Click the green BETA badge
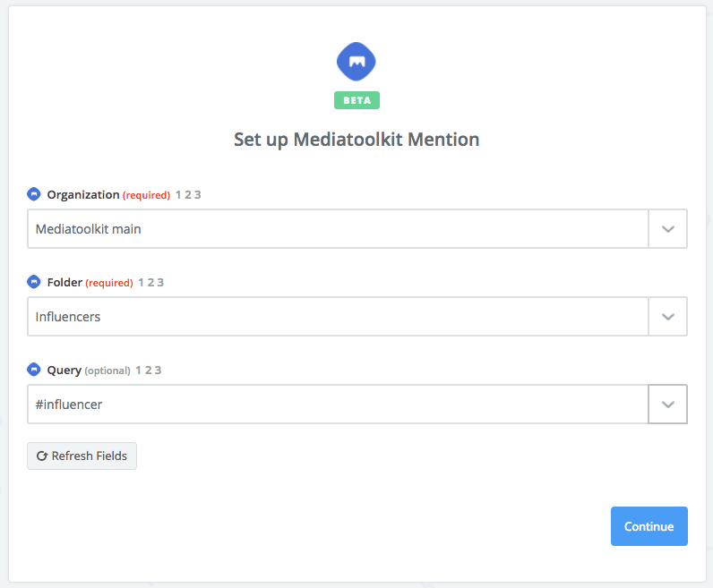The image size is (713, 588). 357,100
